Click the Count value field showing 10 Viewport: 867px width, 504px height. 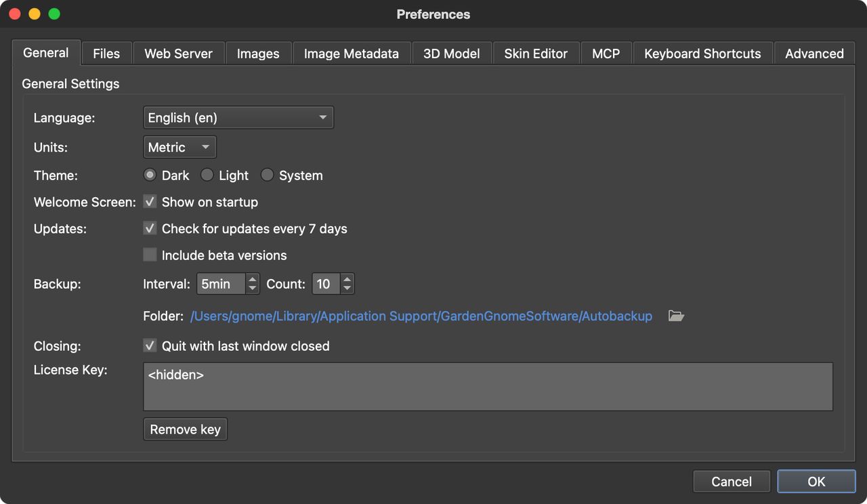click(x=326, y=284)
